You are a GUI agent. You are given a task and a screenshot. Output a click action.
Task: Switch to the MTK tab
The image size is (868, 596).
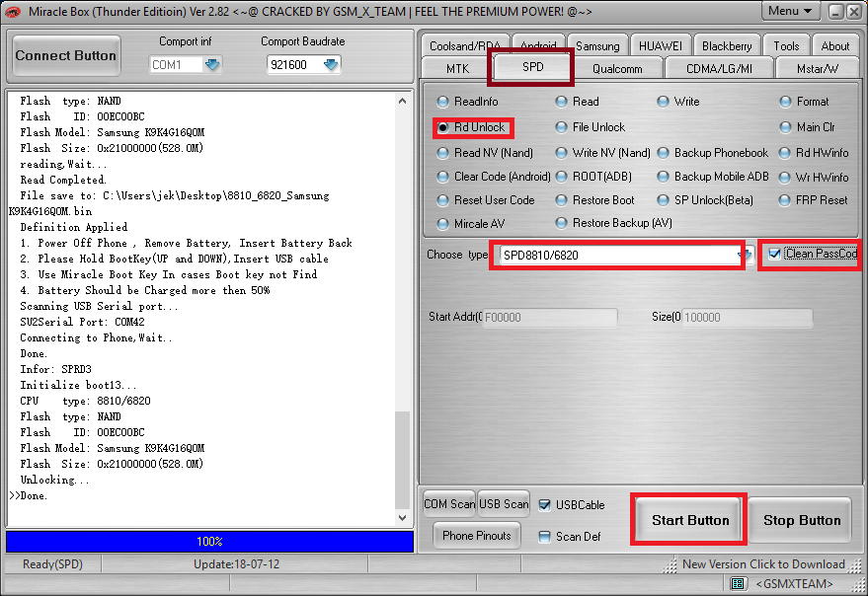click(x=457, y=69)
